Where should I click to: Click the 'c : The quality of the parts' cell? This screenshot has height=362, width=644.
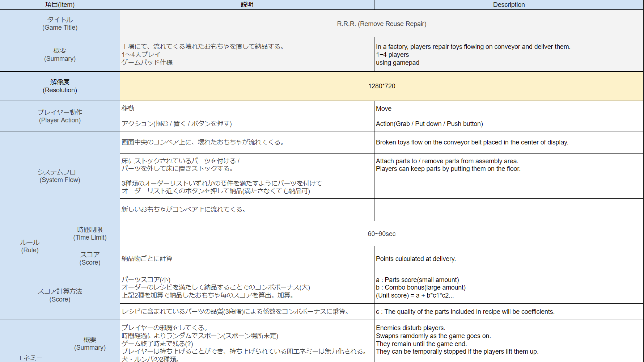coord(509,312)
